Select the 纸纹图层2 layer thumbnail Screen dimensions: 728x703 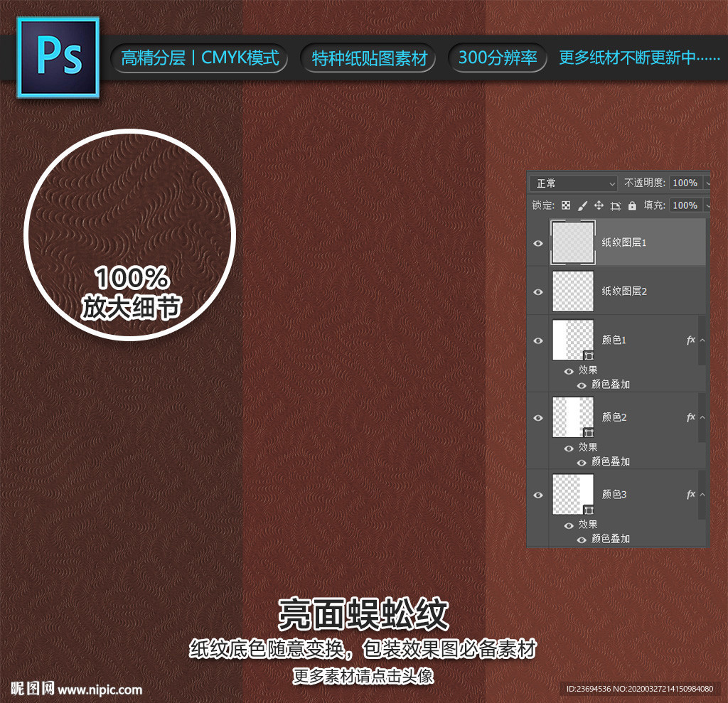(x=572, y=291)
